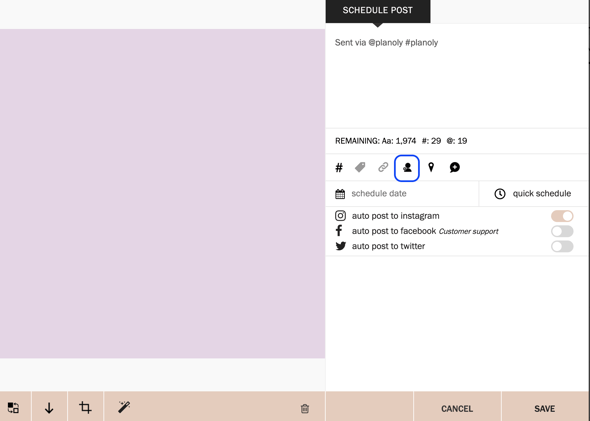Viewport: 590px width, 421px height.
Task: Download image using down arrow icon
Action: (49, 408)
